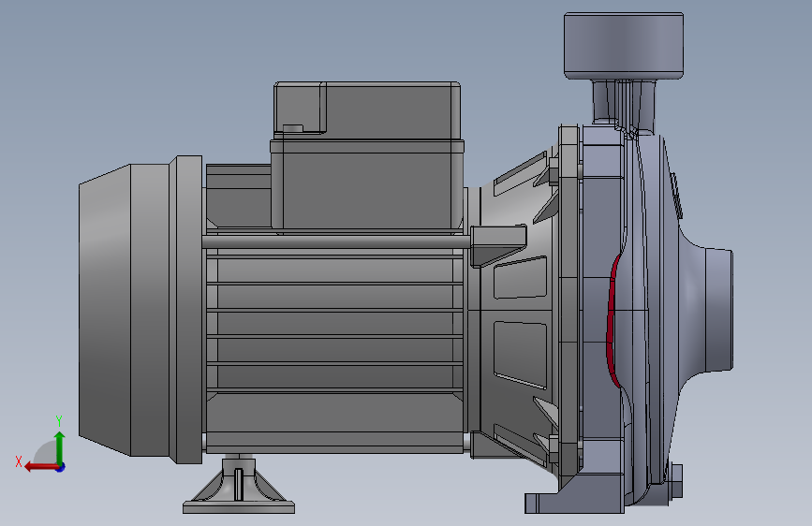Select the small cable gland on terminal box
This screenshot has width=812, height=526.
[292, 128]
